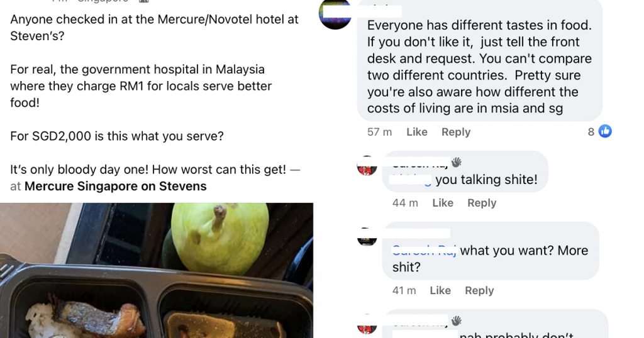Click waving hand badge on the bottom comment
Viewport: 644px width, 338px height.
pos(457,320)
